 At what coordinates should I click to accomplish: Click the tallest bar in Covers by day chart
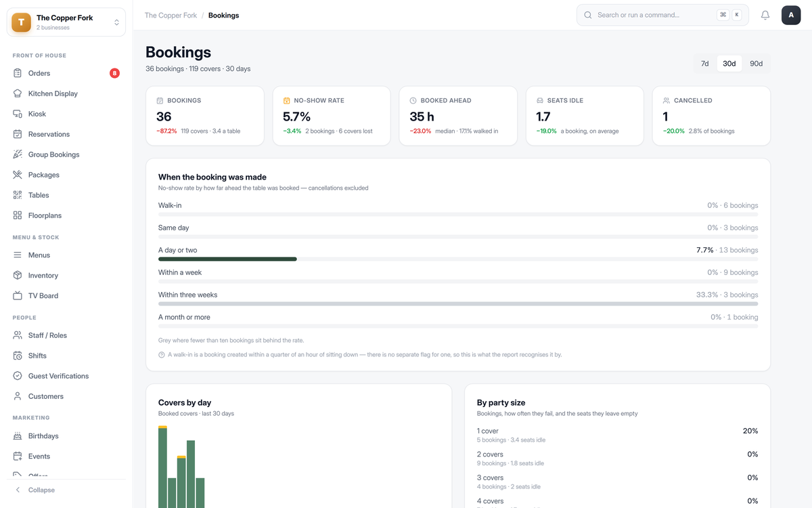click(x=162, y=467)
